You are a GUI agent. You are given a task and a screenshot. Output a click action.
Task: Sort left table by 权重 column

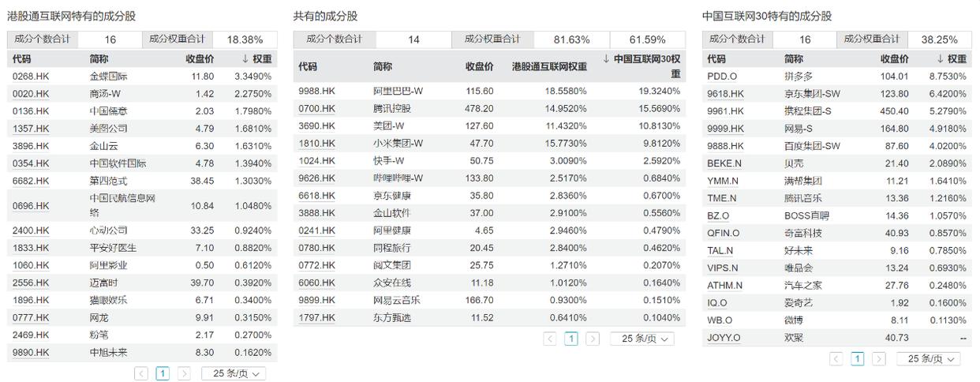256,59
